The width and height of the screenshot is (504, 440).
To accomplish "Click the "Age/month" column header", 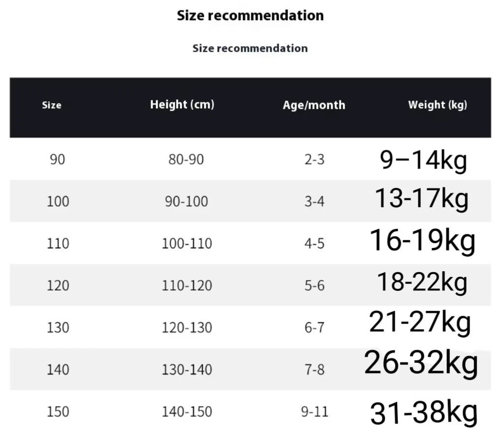I will point(314,105).
